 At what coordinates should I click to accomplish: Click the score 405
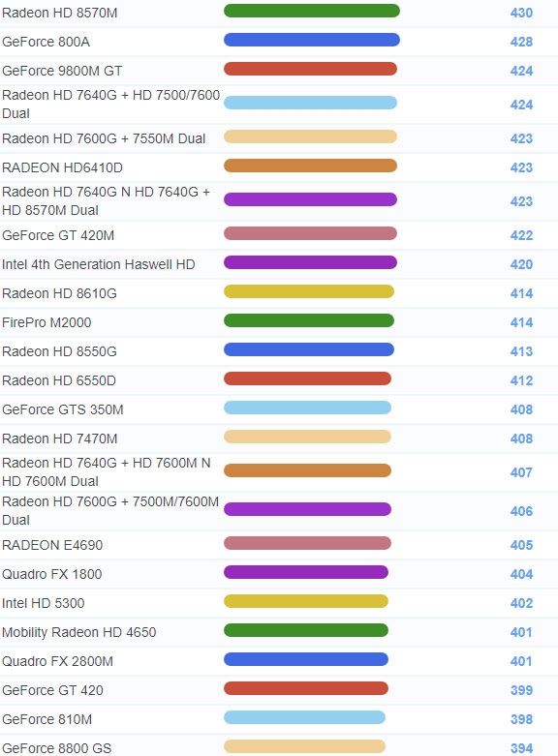521,545
